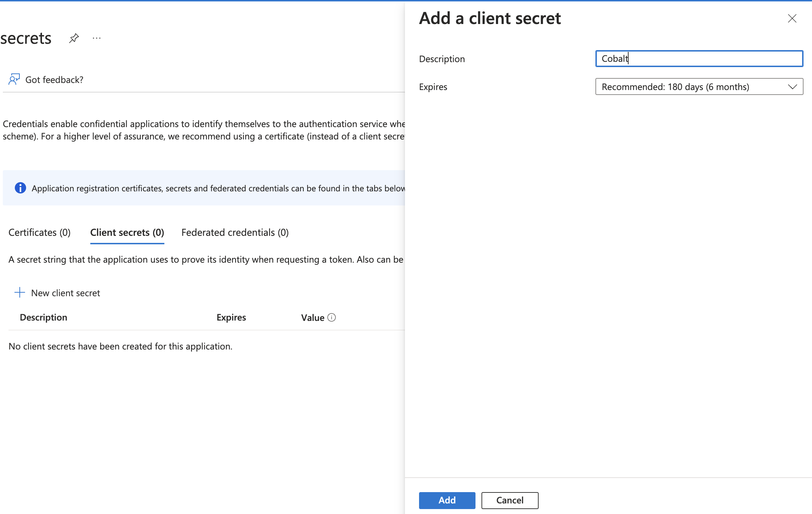Screen dimensions: 812x514
Task: Click the blue info icon in the banner
Action: [20, 188]
